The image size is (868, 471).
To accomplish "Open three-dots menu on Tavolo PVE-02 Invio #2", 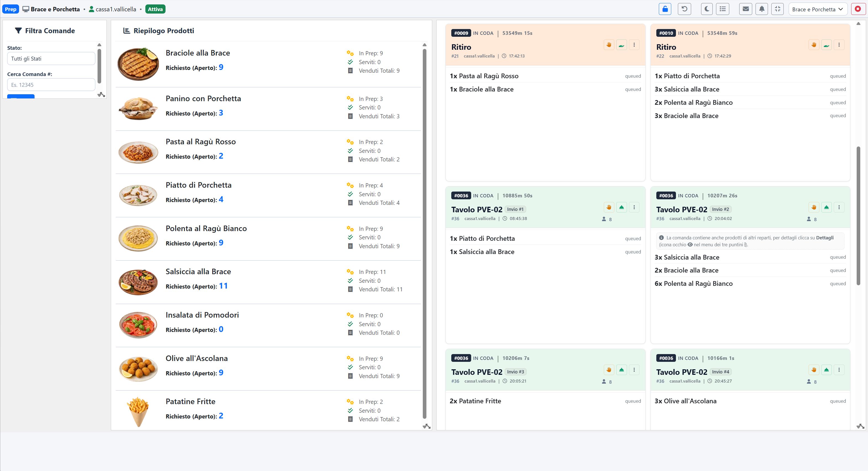I will pyautogui.click(x=839, y=207).
